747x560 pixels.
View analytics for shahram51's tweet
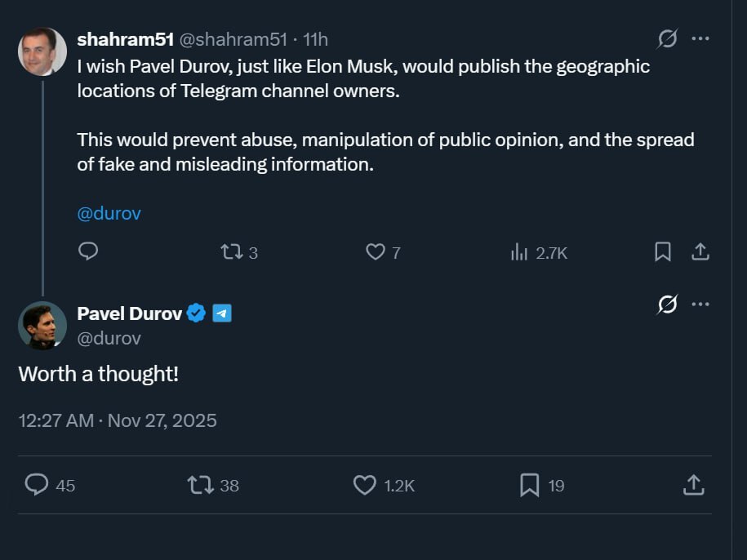click(519, 252)
